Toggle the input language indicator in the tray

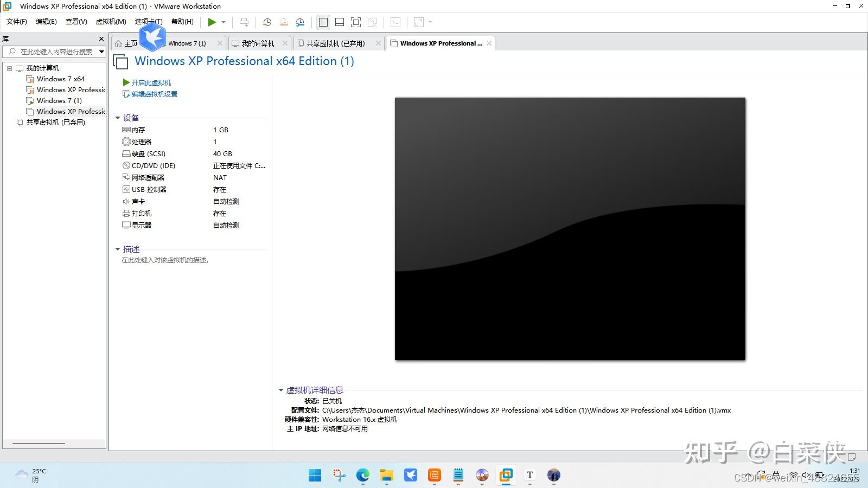(777, 476)
